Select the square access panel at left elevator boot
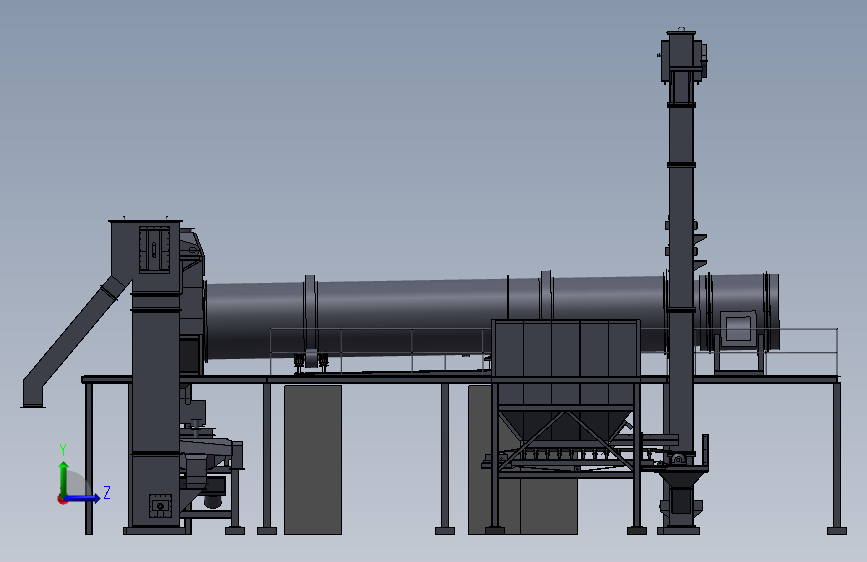The image size is (867, 562). 160,506
